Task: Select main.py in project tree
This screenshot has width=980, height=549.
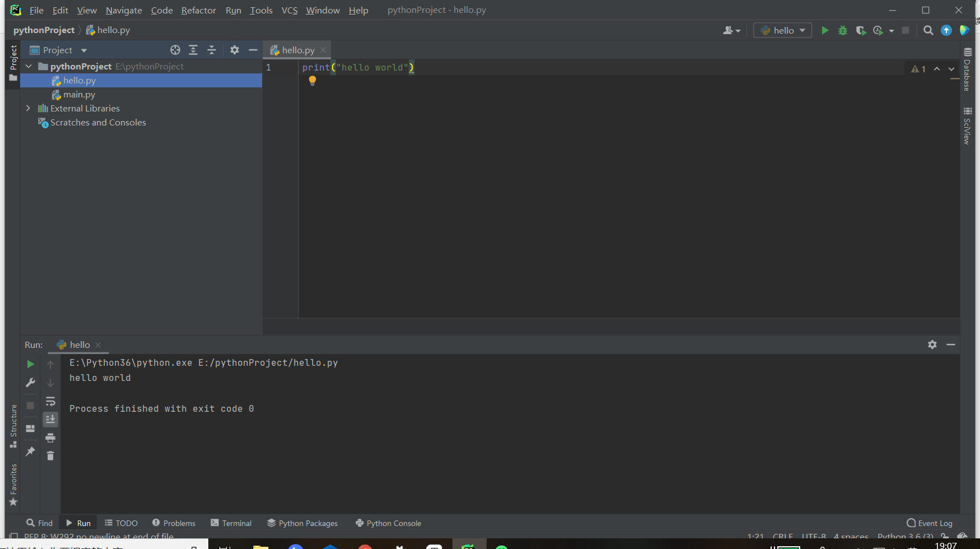Action: click(x=79, y=94)
